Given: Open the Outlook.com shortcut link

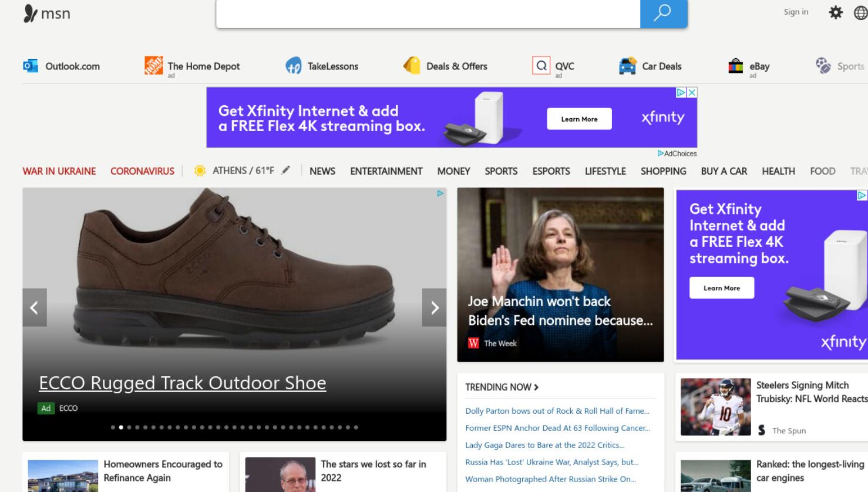Looking at the screenshot, I should (x=62, y=66).
